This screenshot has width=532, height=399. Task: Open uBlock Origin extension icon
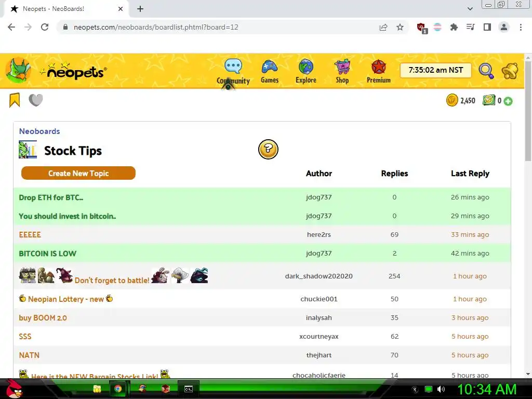coord(422,28)
